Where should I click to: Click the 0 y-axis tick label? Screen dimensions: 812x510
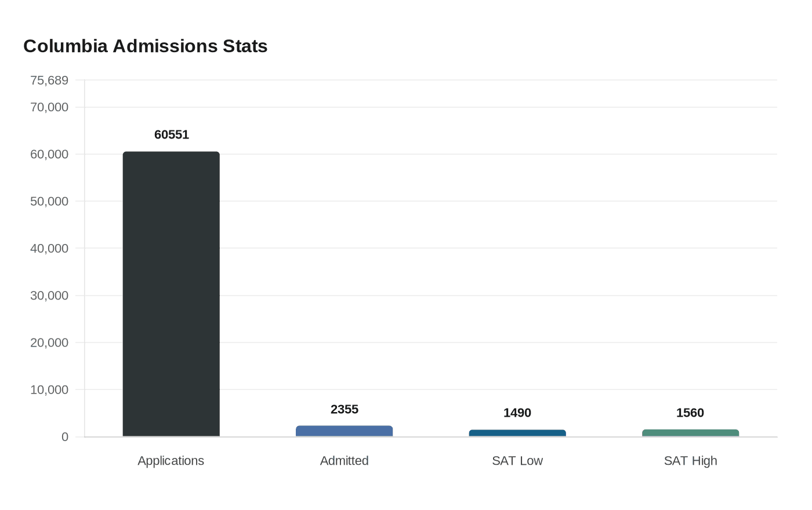(x=65, y=437)
